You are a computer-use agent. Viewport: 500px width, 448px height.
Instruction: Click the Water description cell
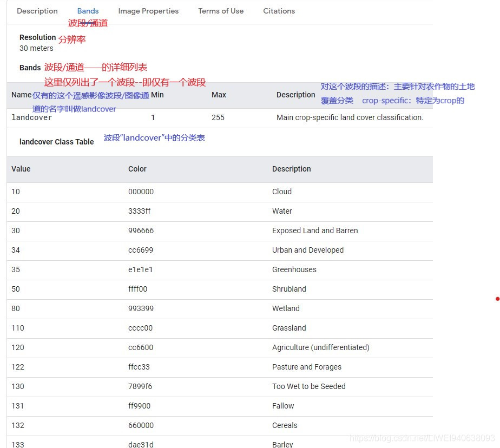coord(282,211)
